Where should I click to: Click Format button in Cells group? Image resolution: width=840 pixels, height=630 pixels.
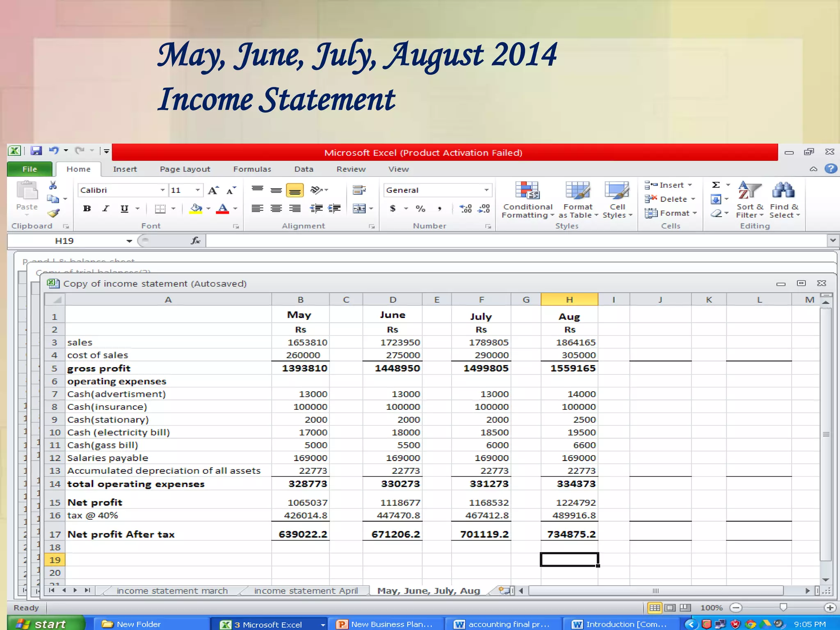pyautogui.click(x=671, y=213)
